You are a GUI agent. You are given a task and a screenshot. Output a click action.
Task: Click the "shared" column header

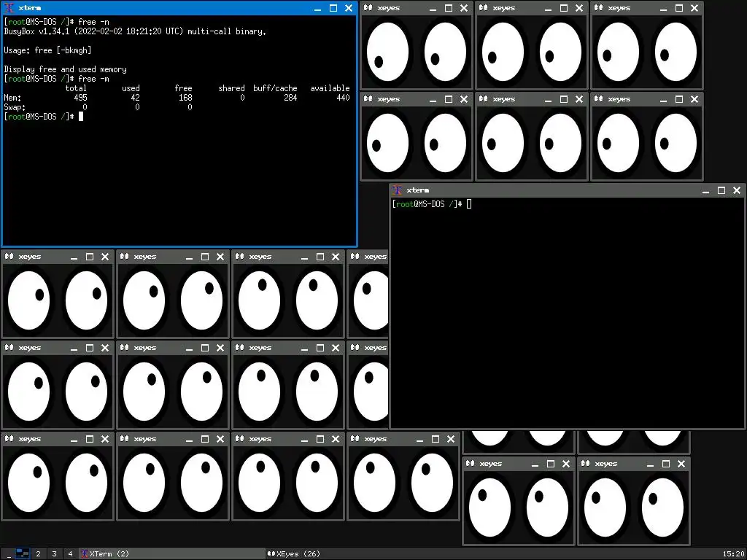coord(231,88)
